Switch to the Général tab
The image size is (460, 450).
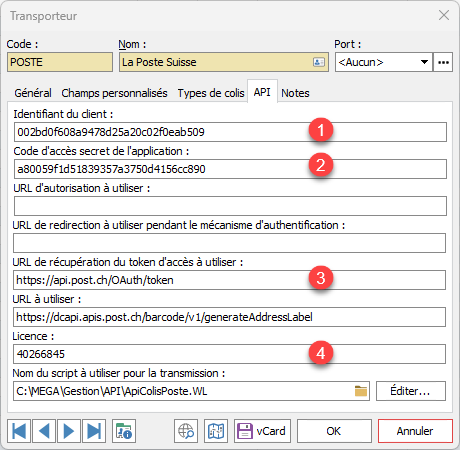[x=33, y=93]
